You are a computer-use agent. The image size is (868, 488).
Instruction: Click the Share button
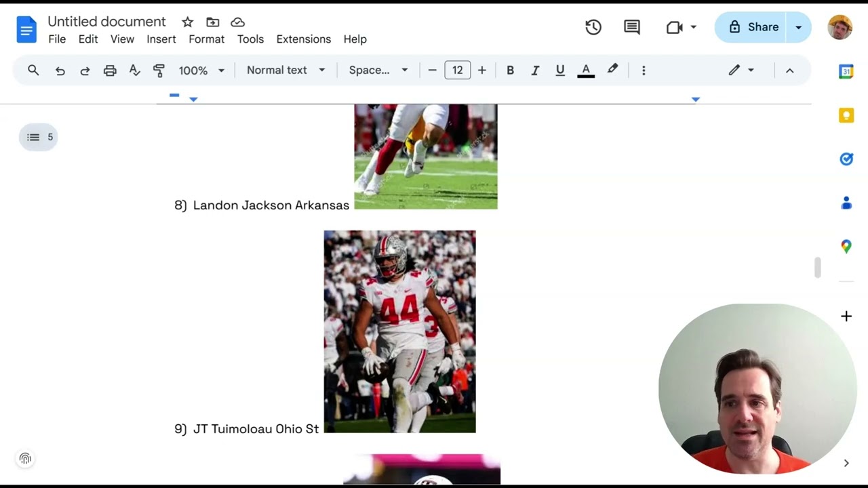[x=752, y=27]
